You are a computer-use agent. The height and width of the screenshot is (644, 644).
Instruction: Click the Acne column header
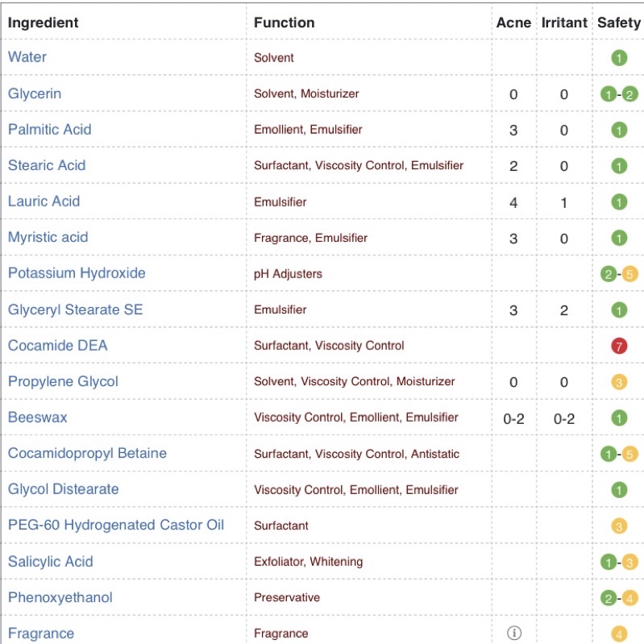(513, 23)
